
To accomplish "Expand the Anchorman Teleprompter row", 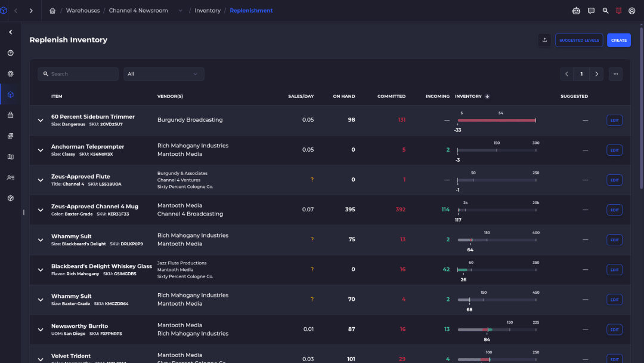I will (x=41, y=150).
